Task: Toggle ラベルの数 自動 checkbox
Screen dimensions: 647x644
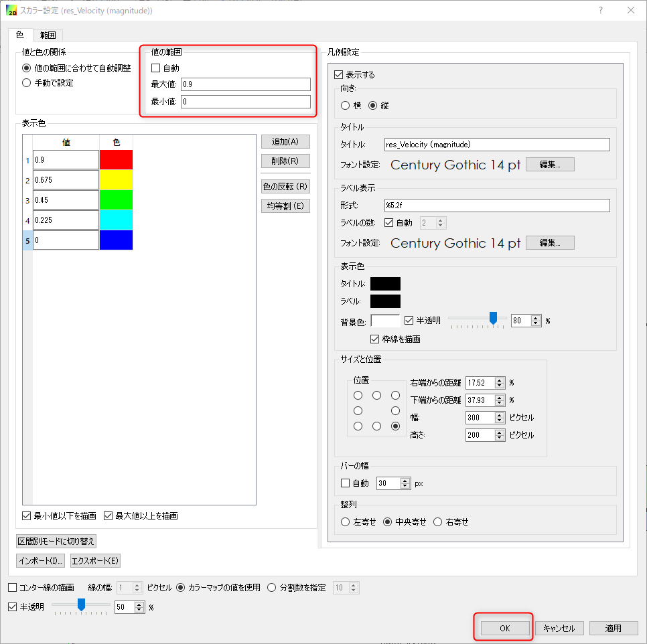Action: 388,223
